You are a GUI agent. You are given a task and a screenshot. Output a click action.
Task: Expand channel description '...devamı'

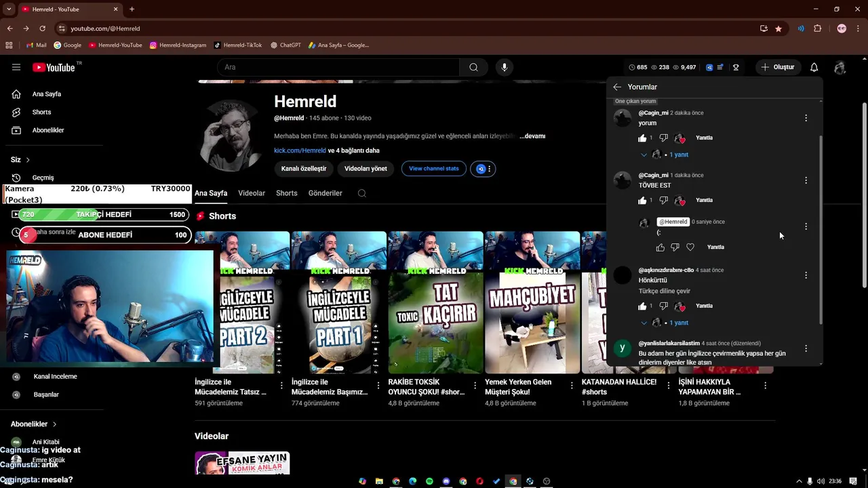tap(532, 136)
